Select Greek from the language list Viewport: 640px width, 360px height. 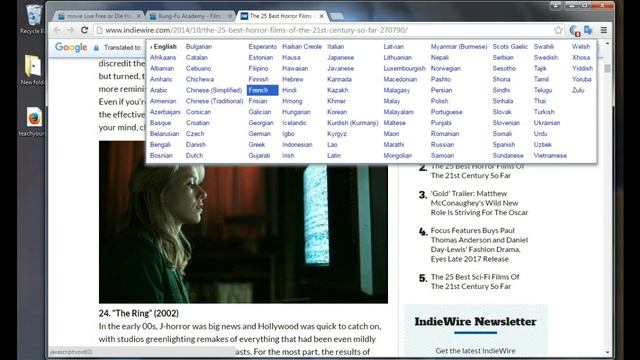(257, 144)
